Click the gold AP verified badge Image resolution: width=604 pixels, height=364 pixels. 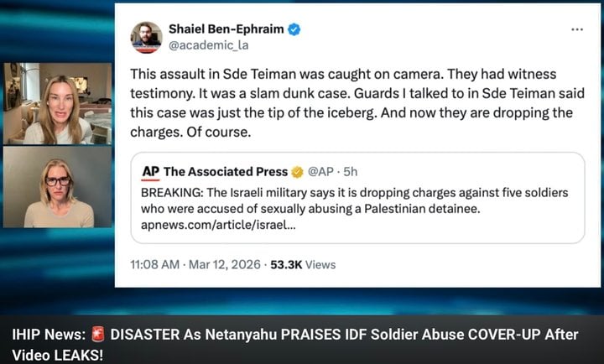297,171
